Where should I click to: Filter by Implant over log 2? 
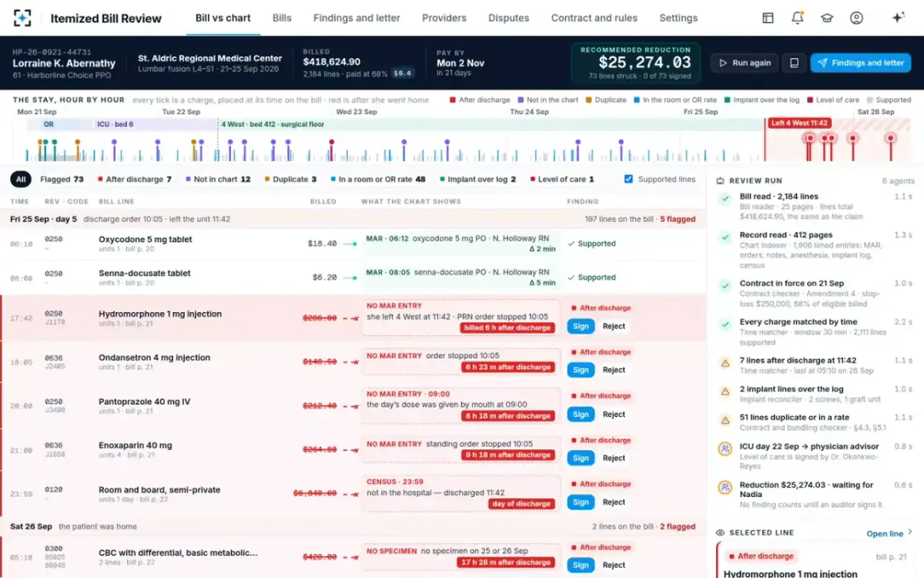pyautogui.click(x=477, y=180)
